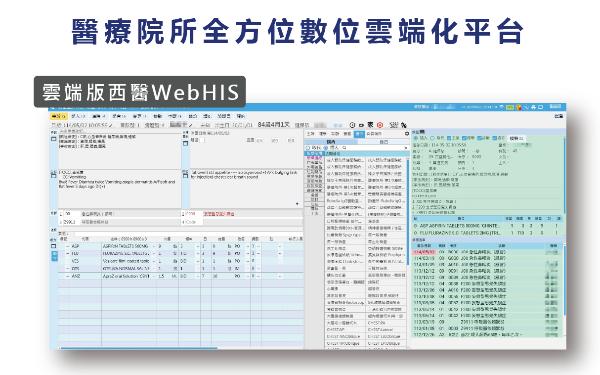Viewport: 600px width, 375px height.
Task: Toggle the third checkbox in the green history panel
Action: point(479,138)
